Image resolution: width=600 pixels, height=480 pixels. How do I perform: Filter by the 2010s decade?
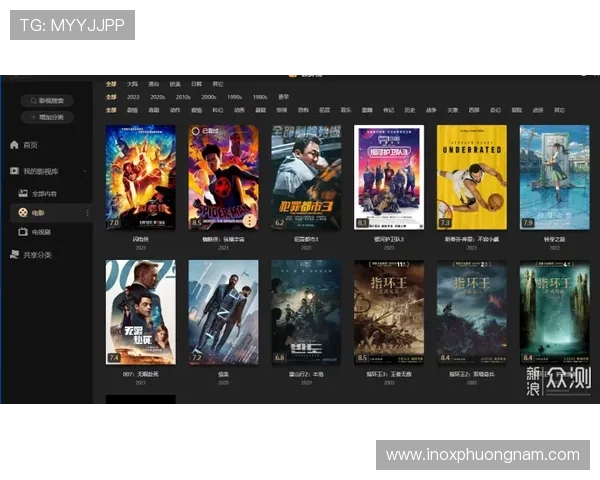(183, 97)
